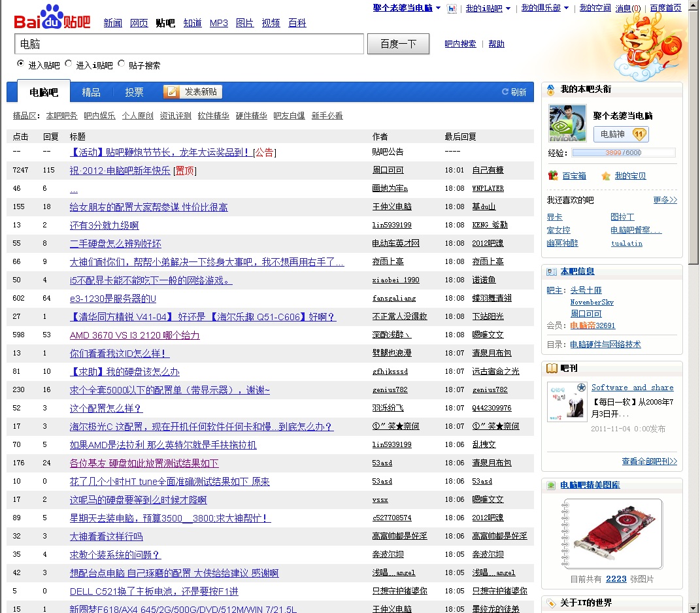Open the 吧内搜索 link
Image resolution: width=700 pixels, height=613 pixels.
tap(460, 44)
